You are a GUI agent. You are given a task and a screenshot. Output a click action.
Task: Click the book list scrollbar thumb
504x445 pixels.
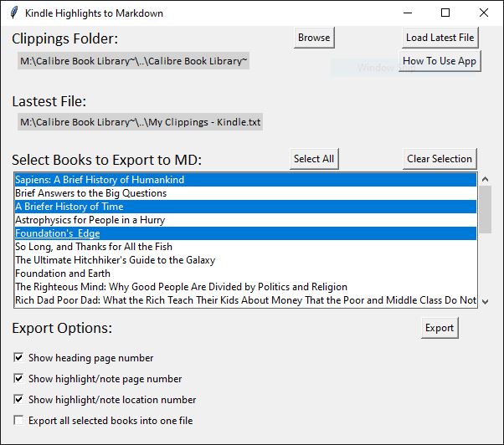point(486,209)
